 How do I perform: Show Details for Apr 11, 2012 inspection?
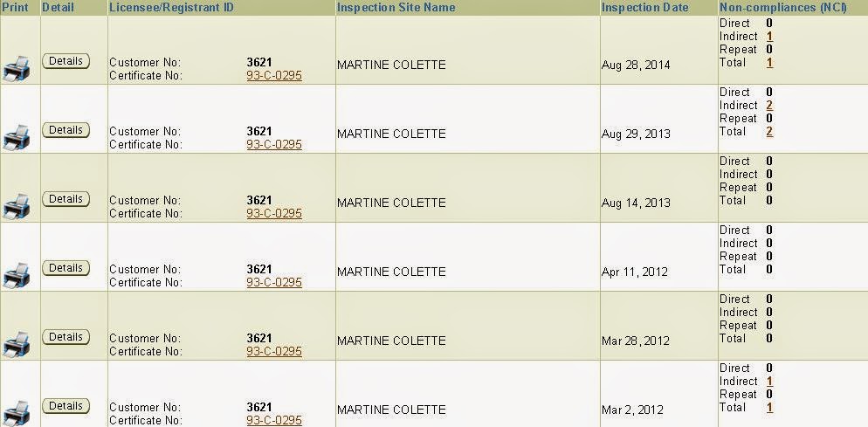(65, 268)
